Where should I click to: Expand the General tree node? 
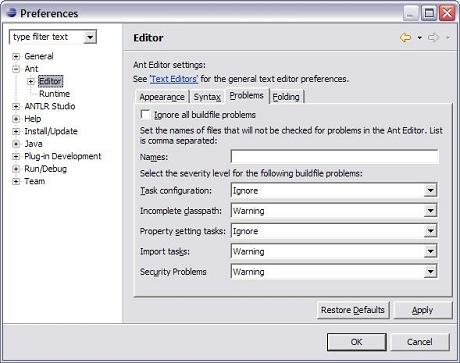tap(16, 56)
